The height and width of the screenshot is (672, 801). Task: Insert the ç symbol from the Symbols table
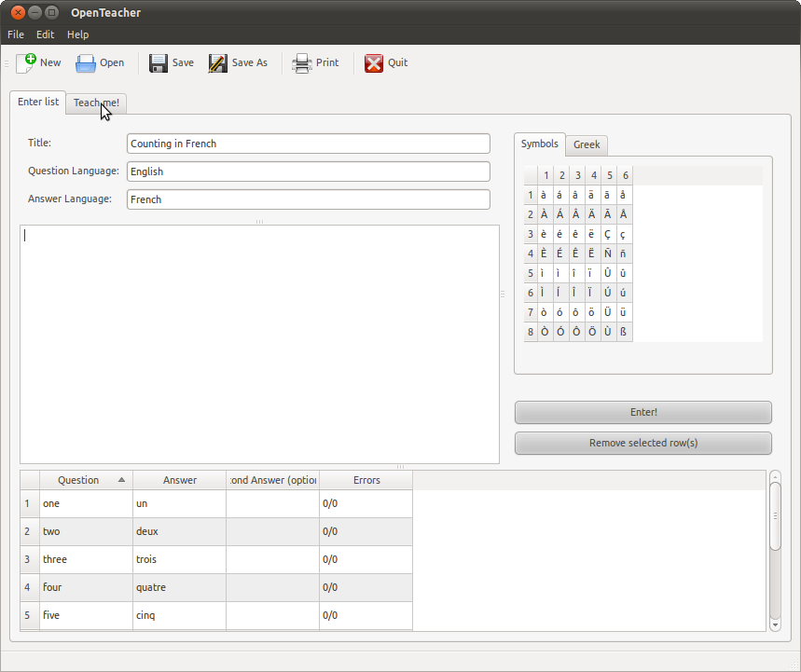[x=623, y=234]
